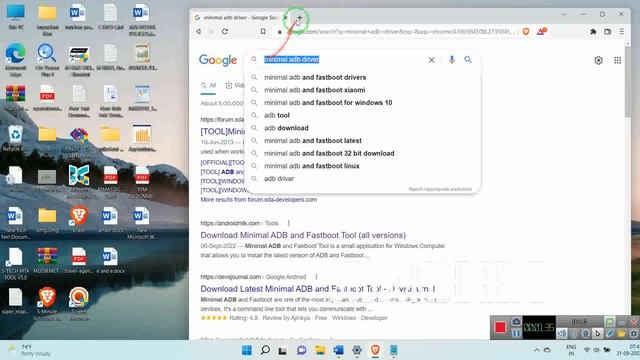Start voice search with the microphone icon

click(451, 60)
